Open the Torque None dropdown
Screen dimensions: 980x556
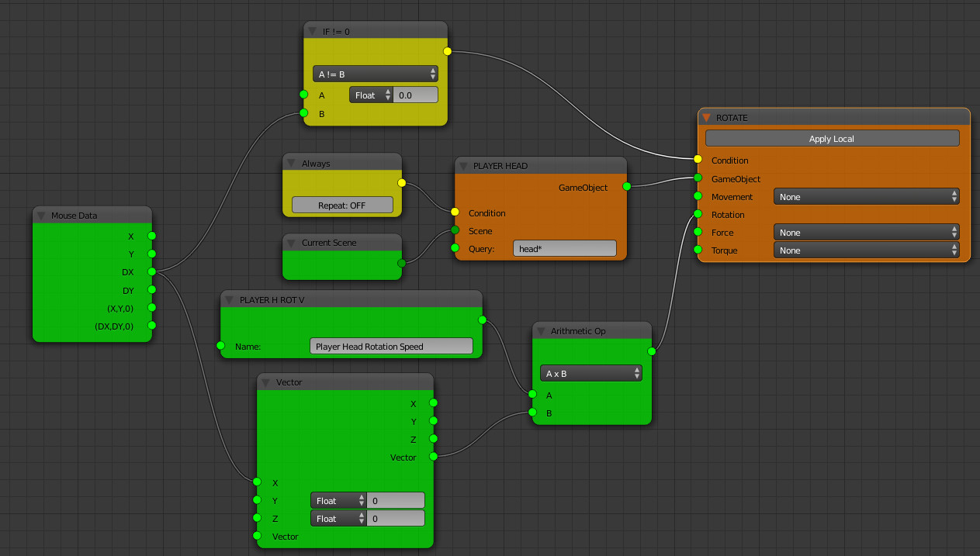tap(866, 250)
